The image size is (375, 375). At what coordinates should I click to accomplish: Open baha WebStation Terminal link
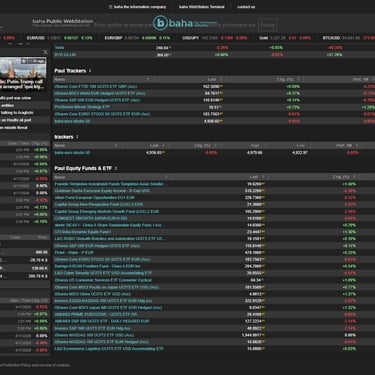tap(202, 7)
